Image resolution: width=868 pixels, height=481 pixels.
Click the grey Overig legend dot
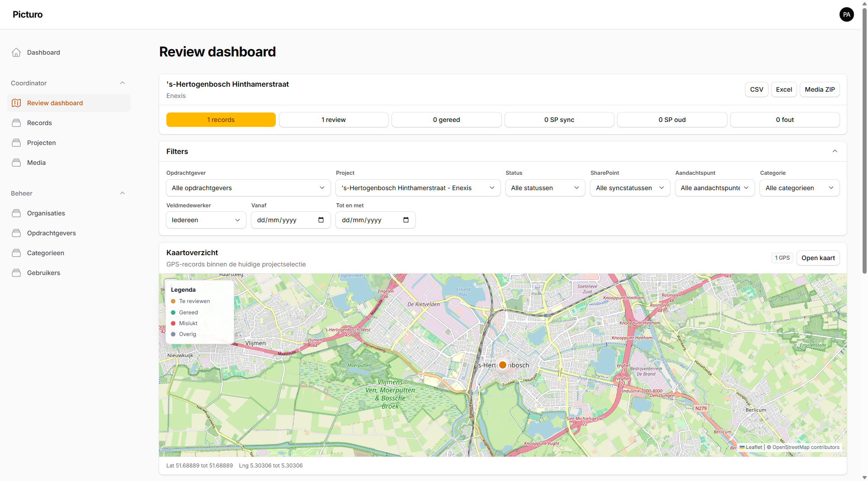[173, 334]
